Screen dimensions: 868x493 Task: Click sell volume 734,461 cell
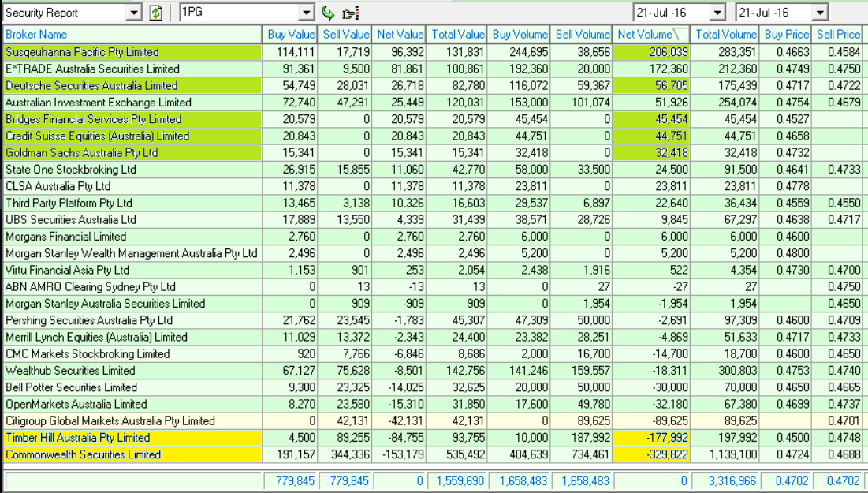click(x=581, y=454)
